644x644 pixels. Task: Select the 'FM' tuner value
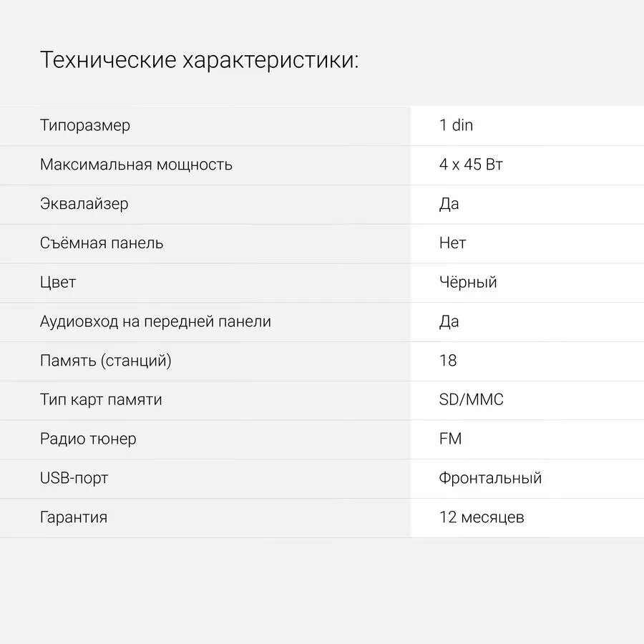coord(450,439)
